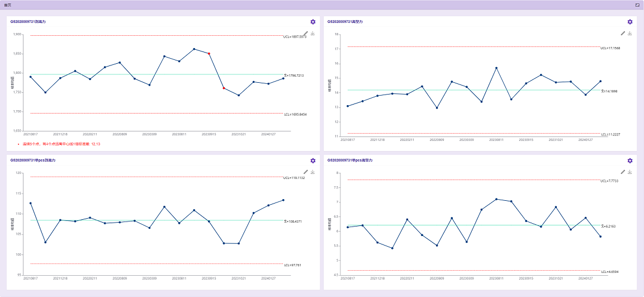
Task: Click pencil edit icon on top-right chart
Action: tap(623, 34)
